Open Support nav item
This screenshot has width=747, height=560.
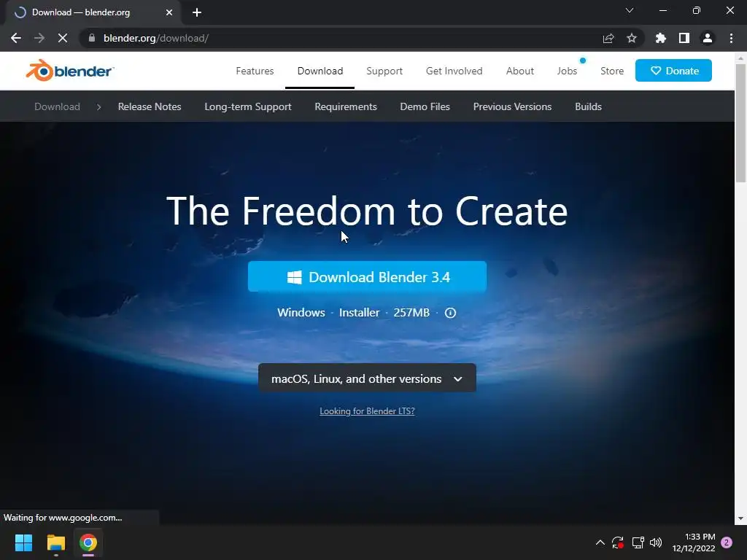pyautogui.click(x=384, y=71)
